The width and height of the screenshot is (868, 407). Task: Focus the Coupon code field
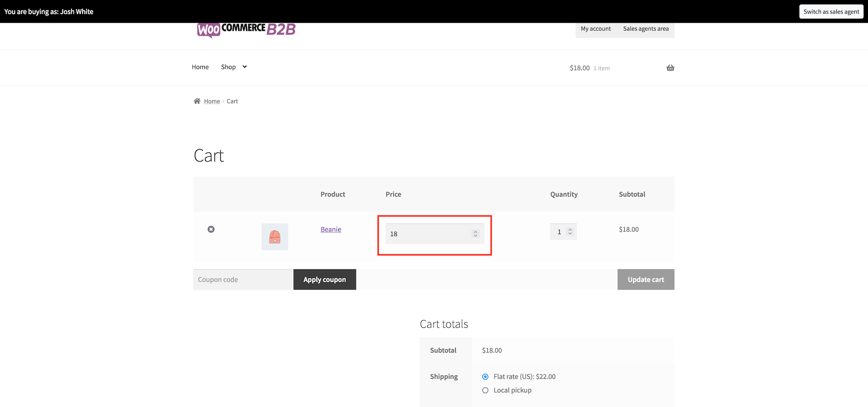click(x=243, y=279)
